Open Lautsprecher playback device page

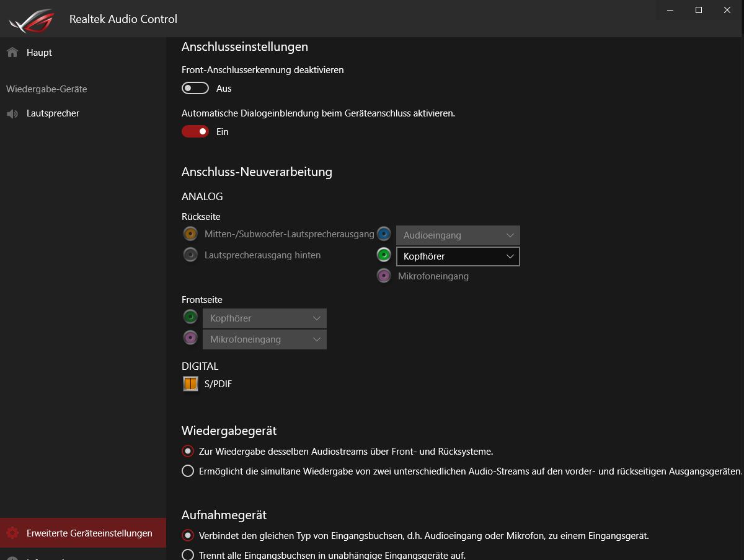(x=83, y=114)
